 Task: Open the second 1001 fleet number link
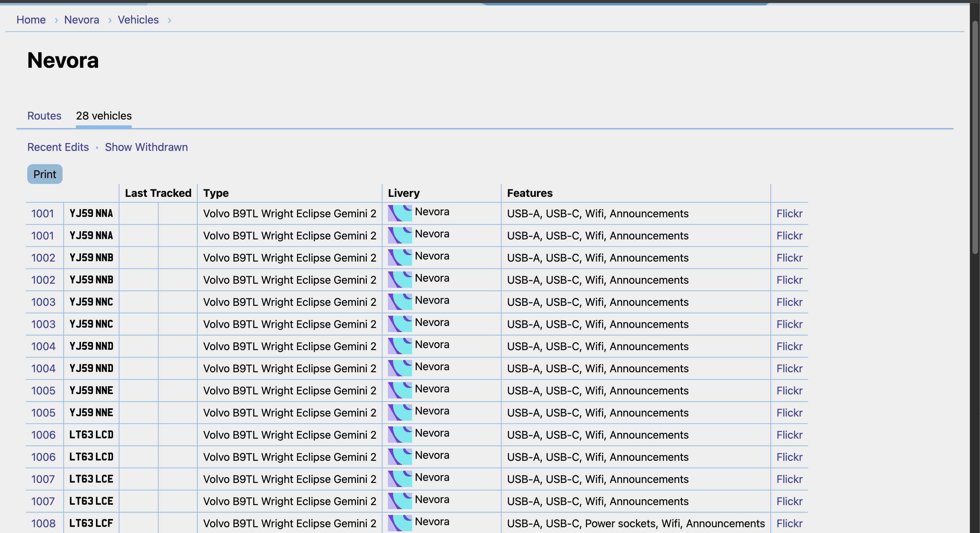pyautogui.click(x=43, y=236)
